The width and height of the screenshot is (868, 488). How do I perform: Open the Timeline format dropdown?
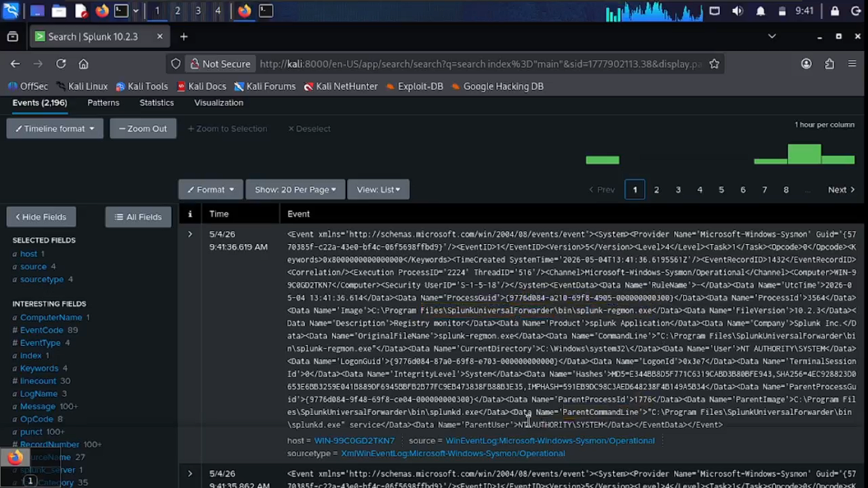click(x=55, y=128)
